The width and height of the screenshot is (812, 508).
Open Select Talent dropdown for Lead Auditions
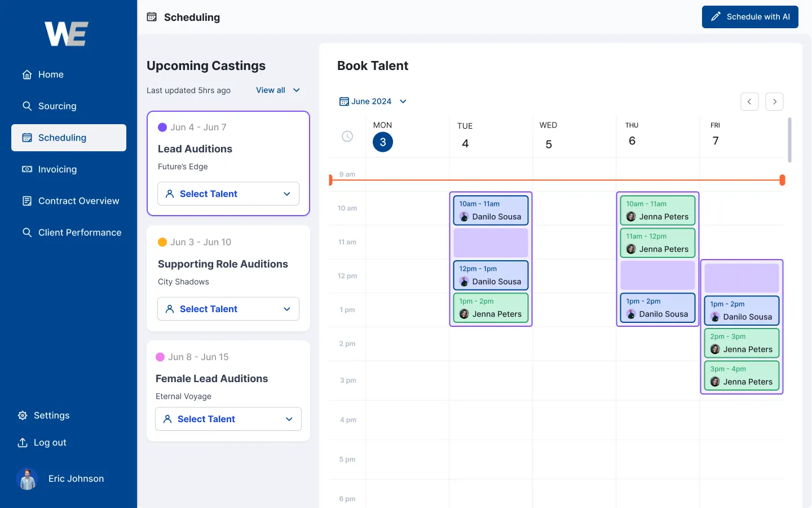pos(228,194)
